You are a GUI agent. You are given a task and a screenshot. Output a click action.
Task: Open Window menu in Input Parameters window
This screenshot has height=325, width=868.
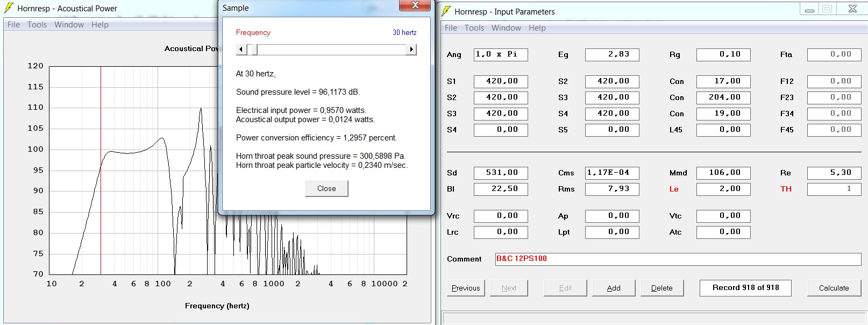coord(506,28)
